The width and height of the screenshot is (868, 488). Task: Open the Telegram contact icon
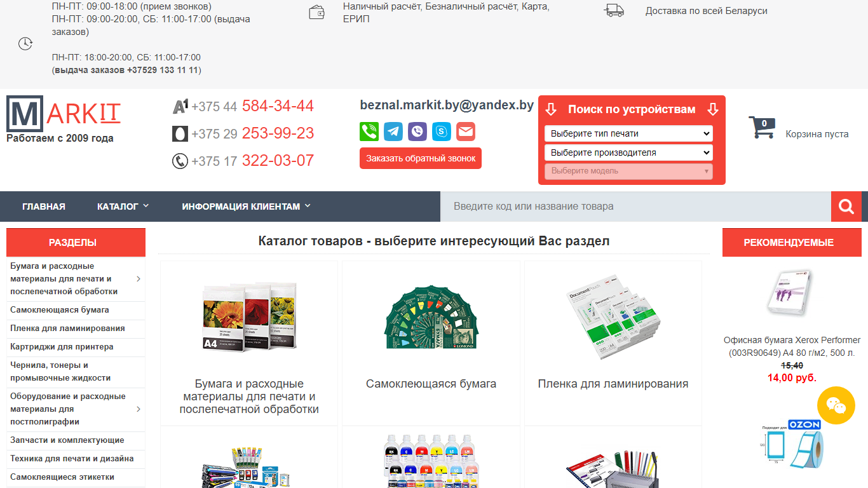point(393,132)
